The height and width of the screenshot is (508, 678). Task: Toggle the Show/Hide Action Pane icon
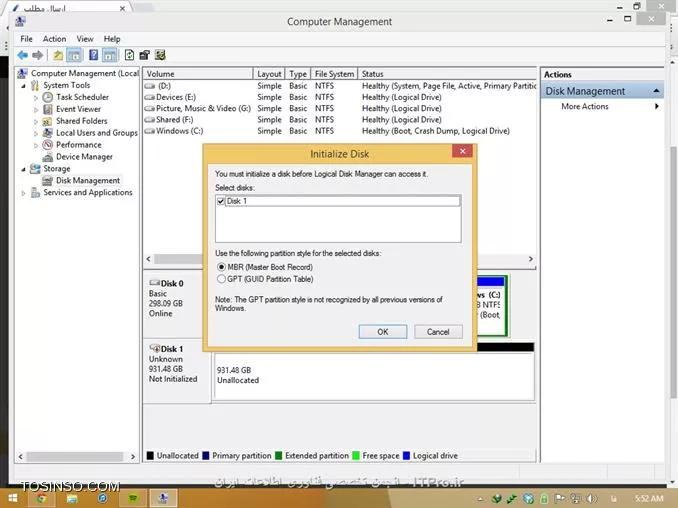110,55
